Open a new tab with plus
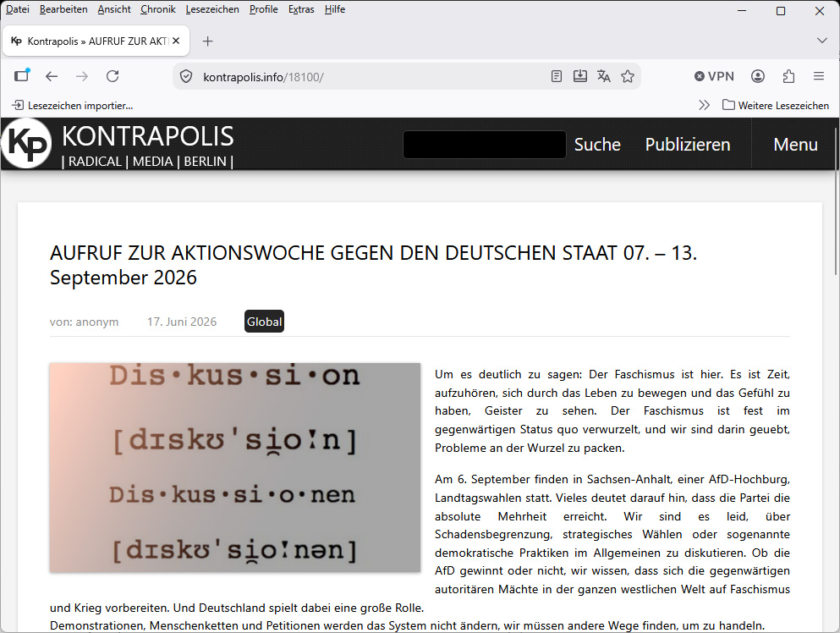Viewport: 840px width, 633px height. [x=208, y=41]
